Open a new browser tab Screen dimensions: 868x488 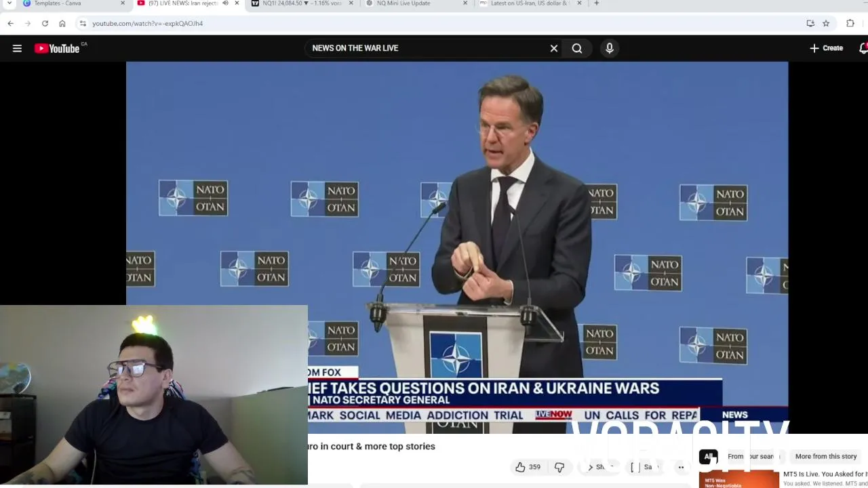(x=596, y=3)
